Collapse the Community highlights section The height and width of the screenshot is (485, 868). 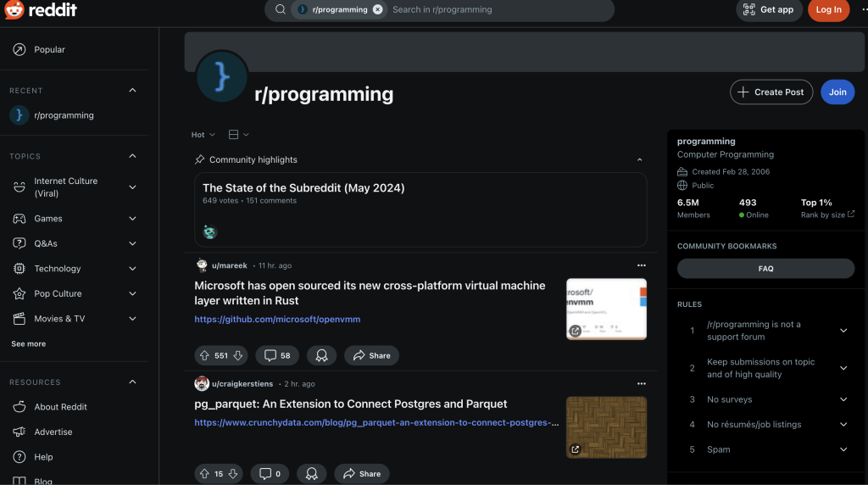click(x=639, y=159)
